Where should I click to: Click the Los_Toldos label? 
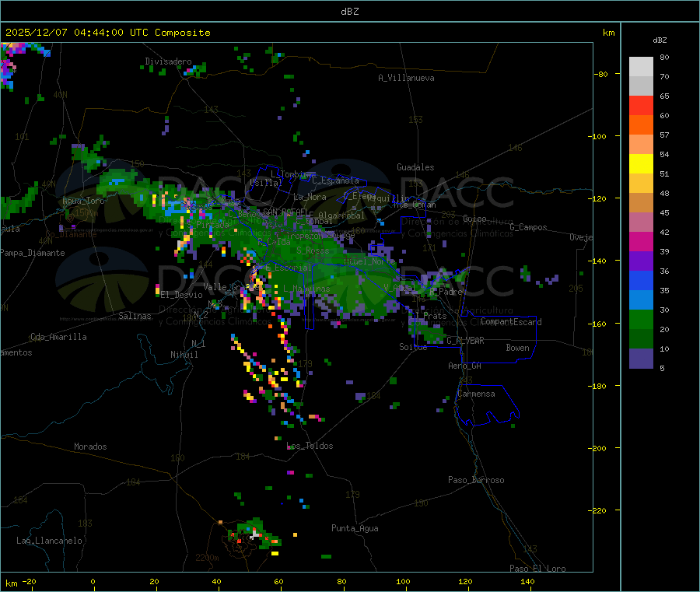pyautogui.click(x=310, y=446)
